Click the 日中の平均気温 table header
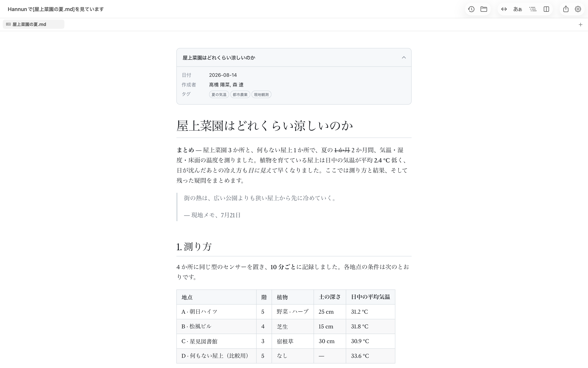 [370, 297]
